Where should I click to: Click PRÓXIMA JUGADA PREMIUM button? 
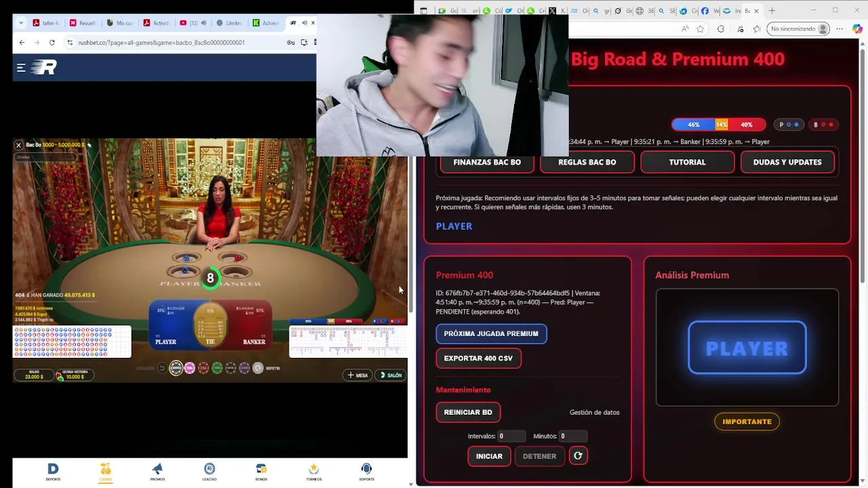click(491, 333)
